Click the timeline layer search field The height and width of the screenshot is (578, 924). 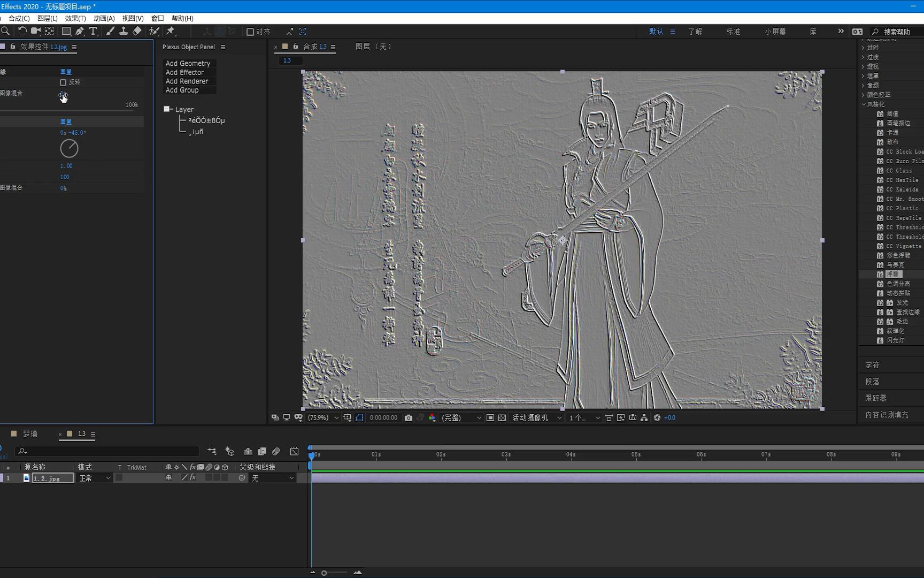[107, 451]
